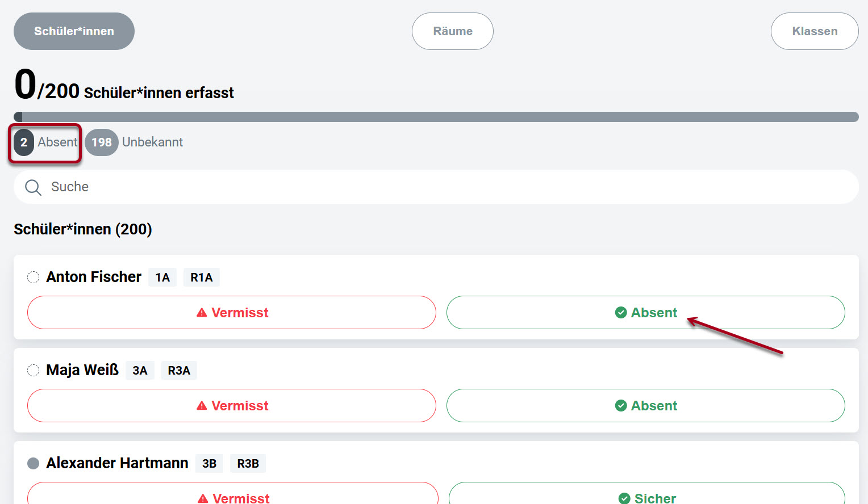This screenshot has height=504, width=868.
Task: Switch to the Schüler*innen tab
Action: pos(74,31)
